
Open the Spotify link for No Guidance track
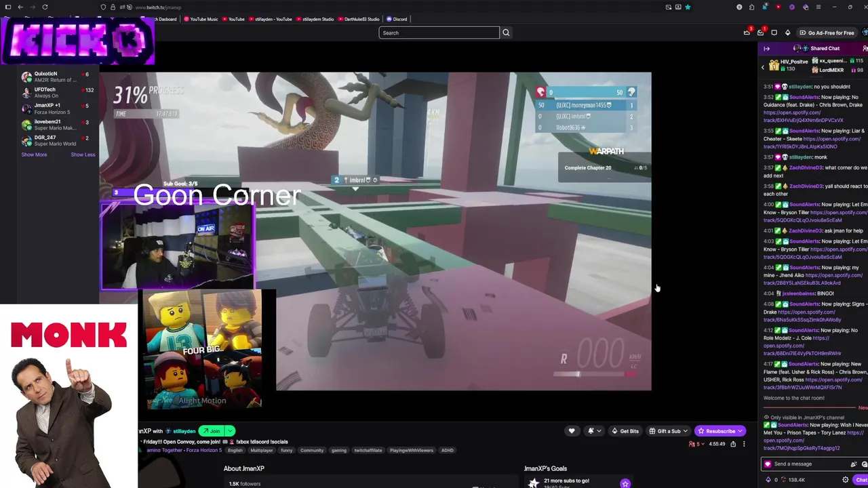click(804, 117)
